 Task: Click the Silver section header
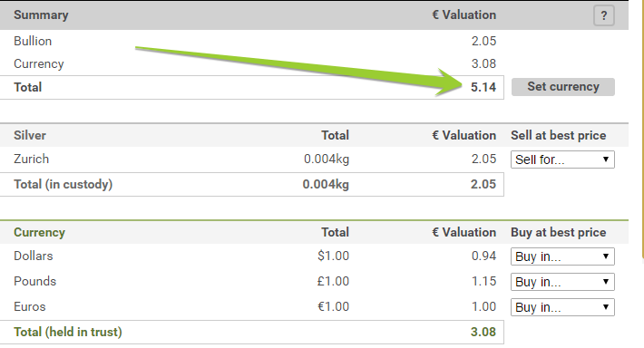click(30, 135)
